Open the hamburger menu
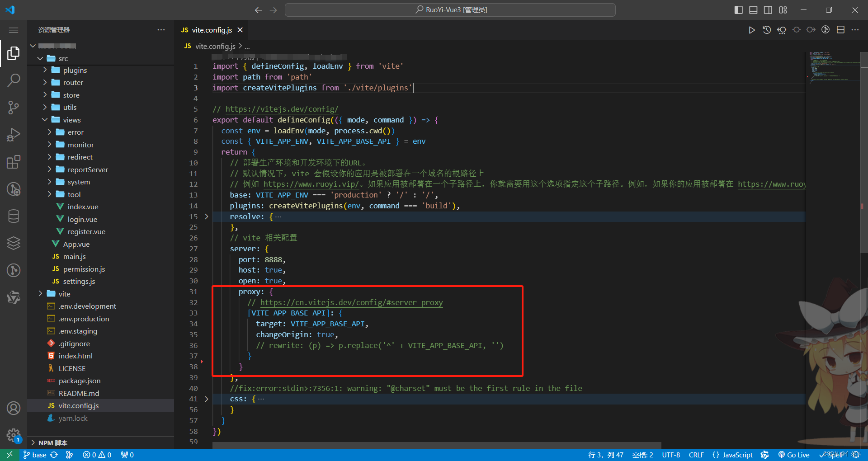This screenshot has height=461, width=868. click(x=14, y=30)
